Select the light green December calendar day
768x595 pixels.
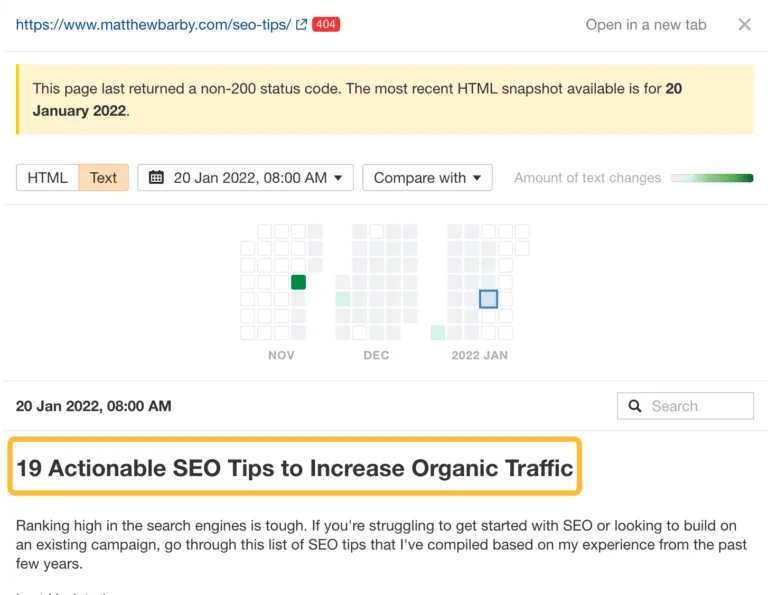pos(343,299)
